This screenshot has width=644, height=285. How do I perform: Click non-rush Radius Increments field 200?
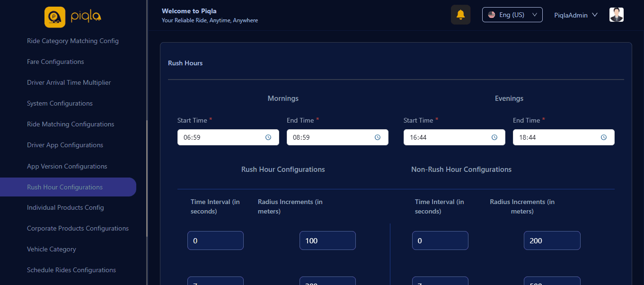point(552,240)
